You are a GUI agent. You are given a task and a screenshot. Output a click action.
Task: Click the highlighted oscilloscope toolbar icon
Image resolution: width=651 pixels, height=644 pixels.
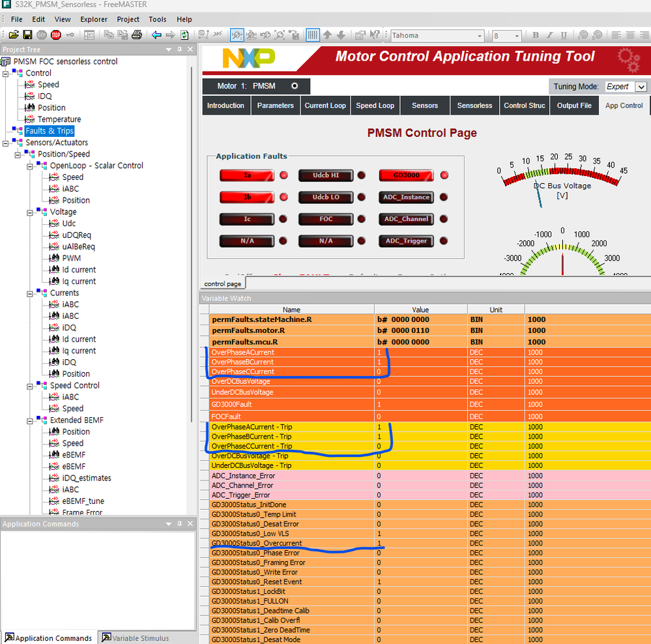click(237, 35)
